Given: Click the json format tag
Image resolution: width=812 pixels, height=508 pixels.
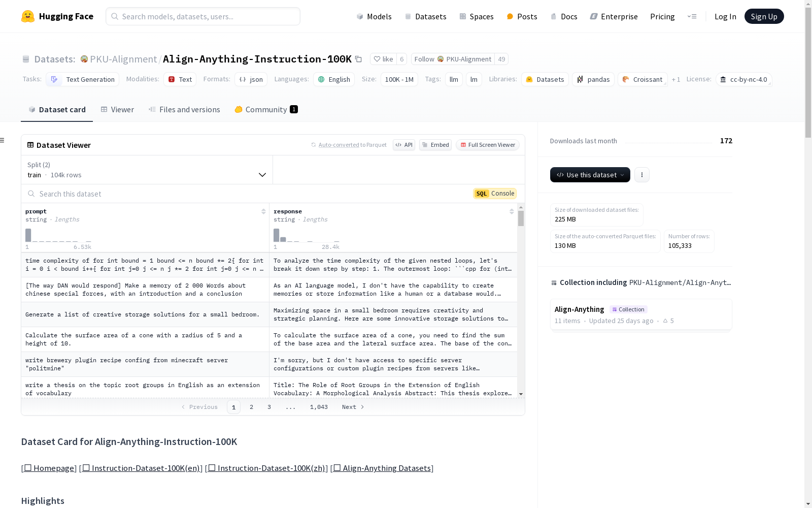Looking at the screenshot, I should [x=251, y=79].
